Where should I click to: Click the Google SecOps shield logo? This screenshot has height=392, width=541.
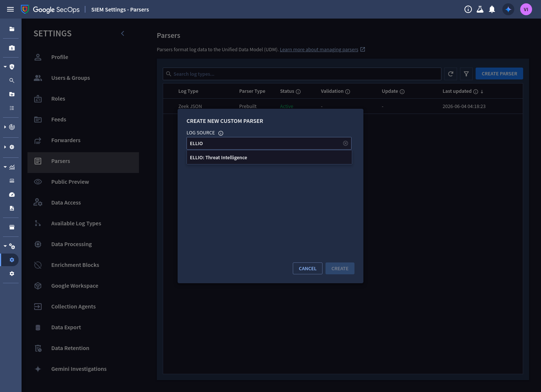click(x=25, y=9)
